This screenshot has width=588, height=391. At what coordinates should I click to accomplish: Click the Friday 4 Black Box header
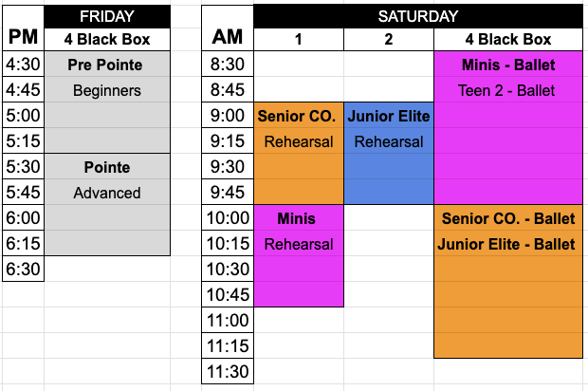pos(107,40)
